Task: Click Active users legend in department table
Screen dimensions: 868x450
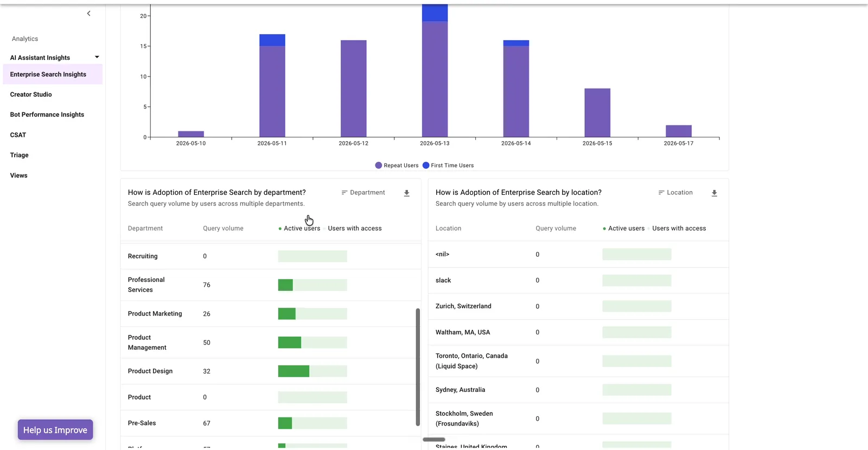Action: [x=299, y=229]
